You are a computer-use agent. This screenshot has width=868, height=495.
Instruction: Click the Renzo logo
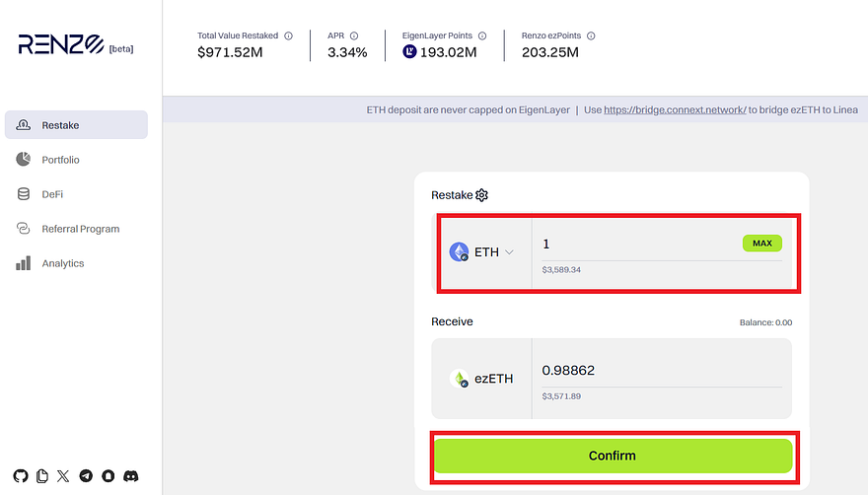pyautogui.click(x=61, y=44)
